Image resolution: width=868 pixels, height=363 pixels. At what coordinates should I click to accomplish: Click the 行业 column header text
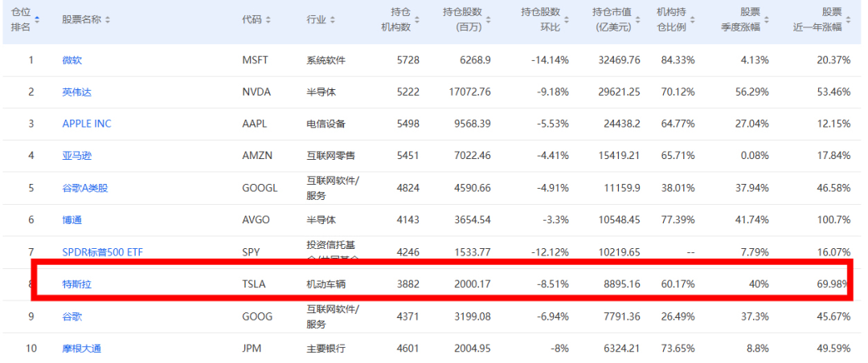(316, 20)
